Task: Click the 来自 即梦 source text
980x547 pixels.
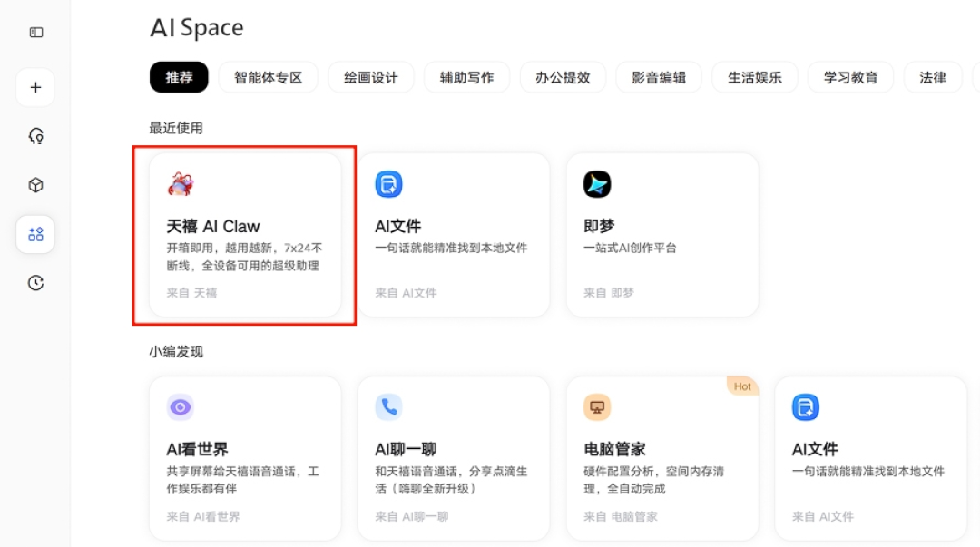Action: click(x=608, y=293)
